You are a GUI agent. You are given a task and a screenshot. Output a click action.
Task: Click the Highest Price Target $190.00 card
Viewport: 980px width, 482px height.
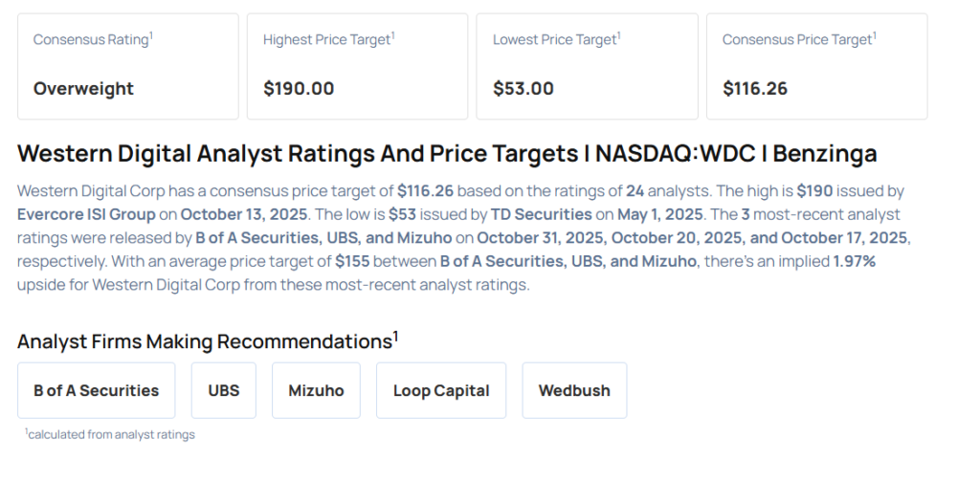pos(357,66)
